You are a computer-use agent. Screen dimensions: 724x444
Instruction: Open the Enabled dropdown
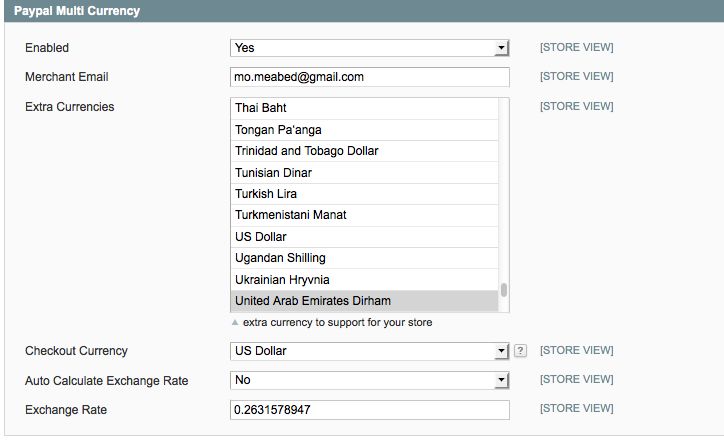369,48
